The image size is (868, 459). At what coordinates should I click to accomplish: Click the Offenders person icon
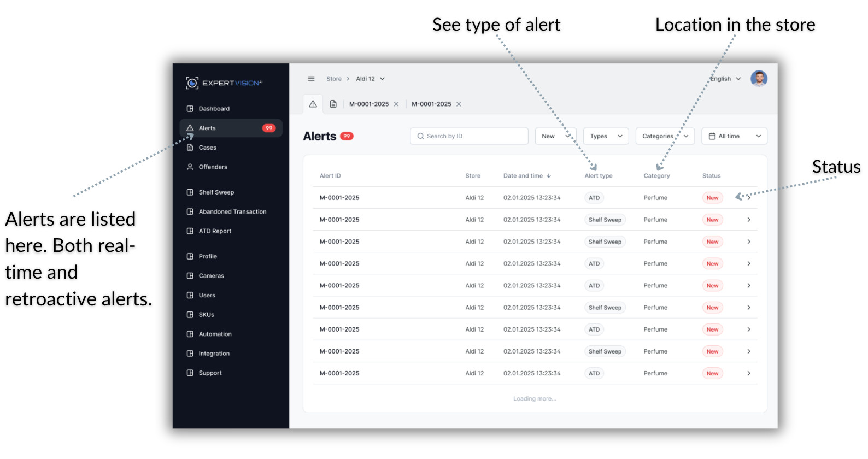click(x=190, y=167)
